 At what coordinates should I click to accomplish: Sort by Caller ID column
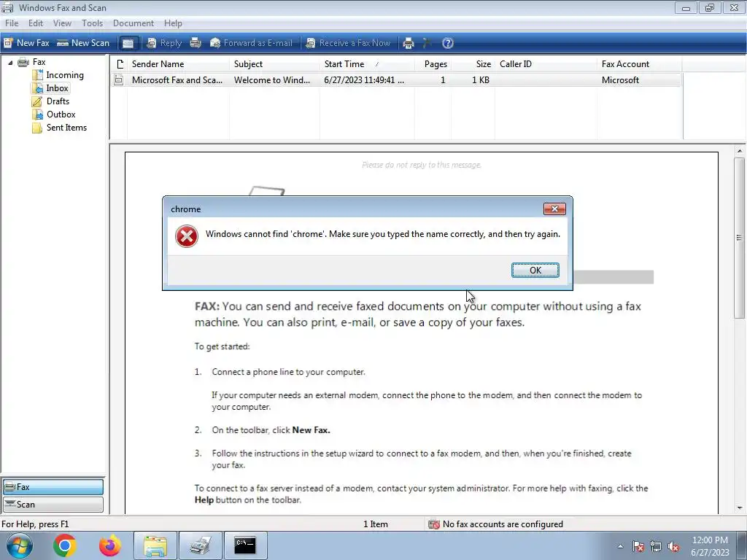[x=546, y=64]
